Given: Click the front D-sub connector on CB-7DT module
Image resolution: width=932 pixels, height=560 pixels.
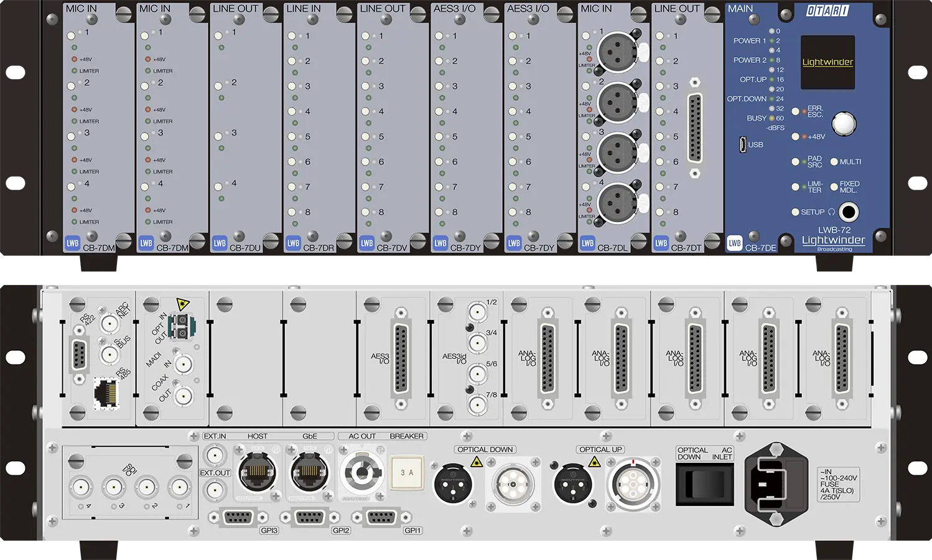Looking at the screenshot, I should click(695, 128).
